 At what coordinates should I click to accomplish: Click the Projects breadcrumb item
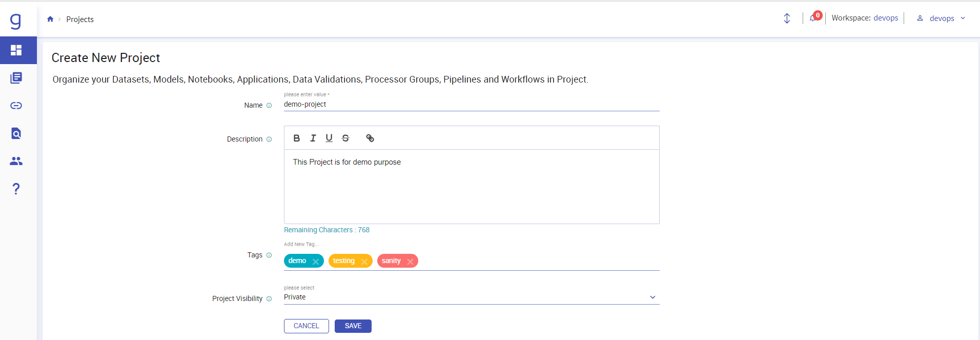[80, 19]
